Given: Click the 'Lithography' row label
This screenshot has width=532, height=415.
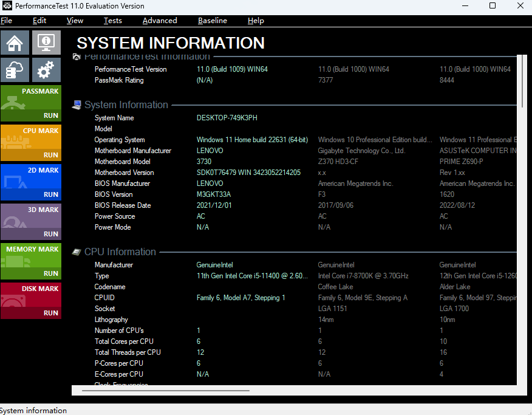Looking at the screenshot, I should click(111, 320).
